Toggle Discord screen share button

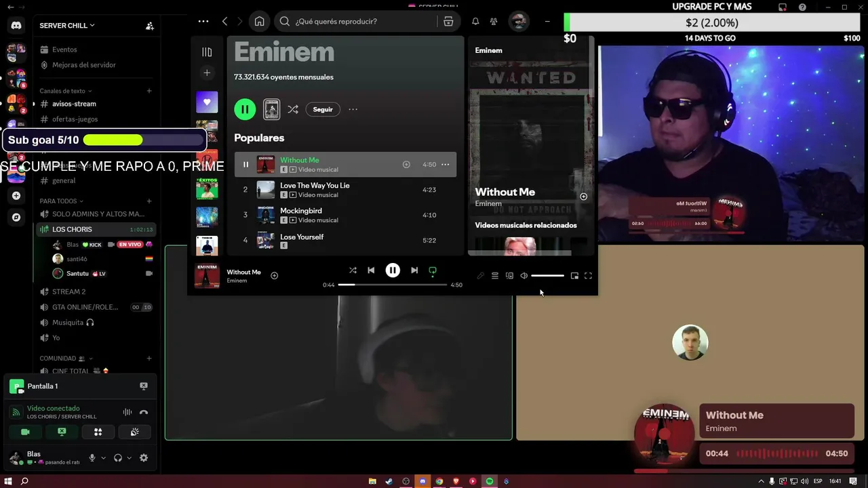(x=62, y=432)
